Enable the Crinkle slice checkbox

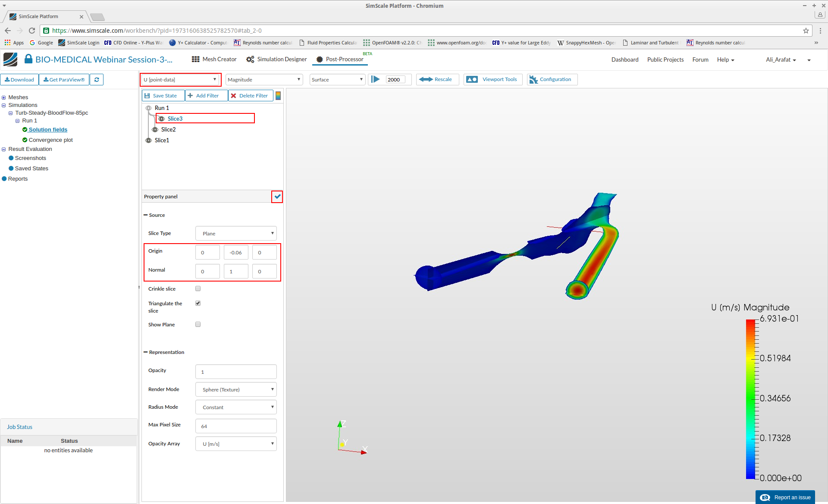(x=198, y=288)
